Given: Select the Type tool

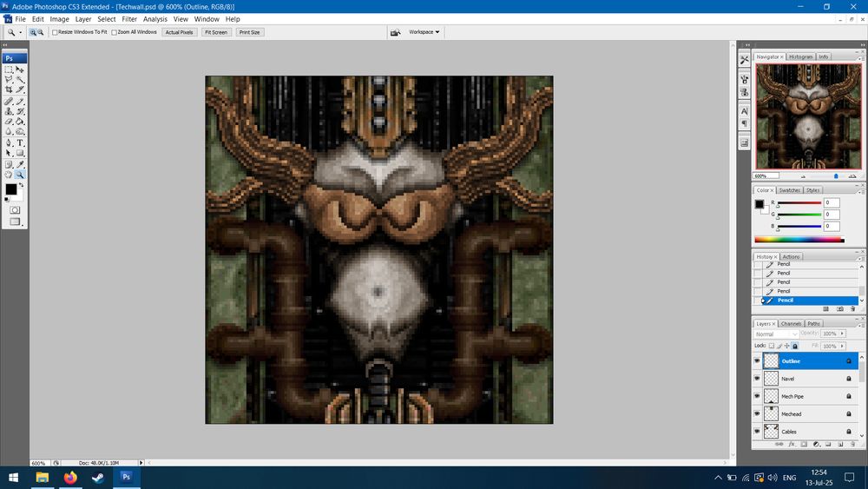Looking at the screenshot, I should [x=20, y=143].
